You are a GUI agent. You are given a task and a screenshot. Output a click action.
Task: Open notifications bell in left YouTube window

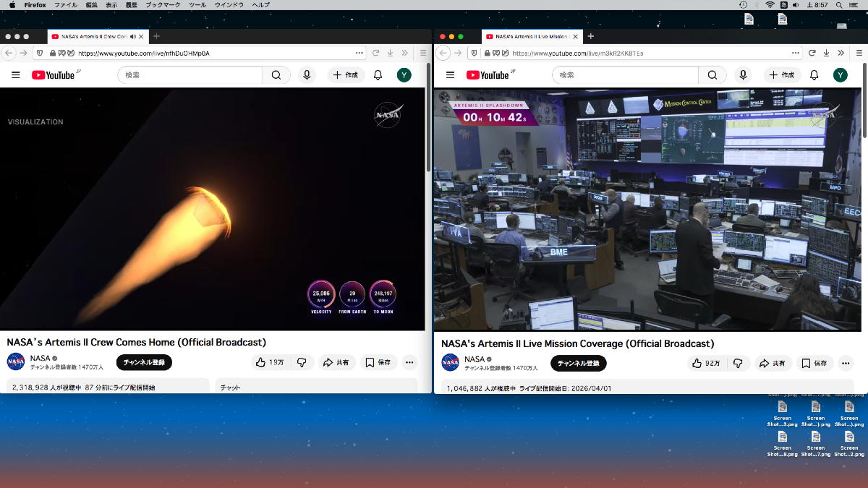(378, 75)
